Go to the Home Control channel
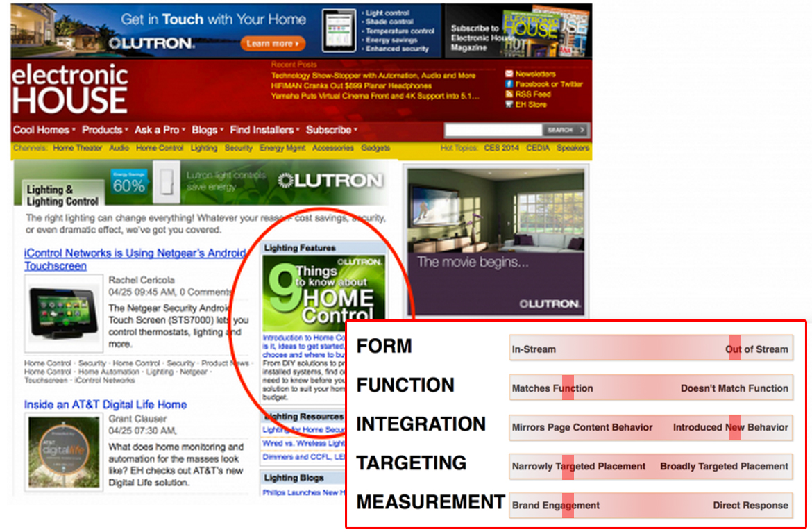The width and height of the screenshot is (812, 532). click(160, 148)
